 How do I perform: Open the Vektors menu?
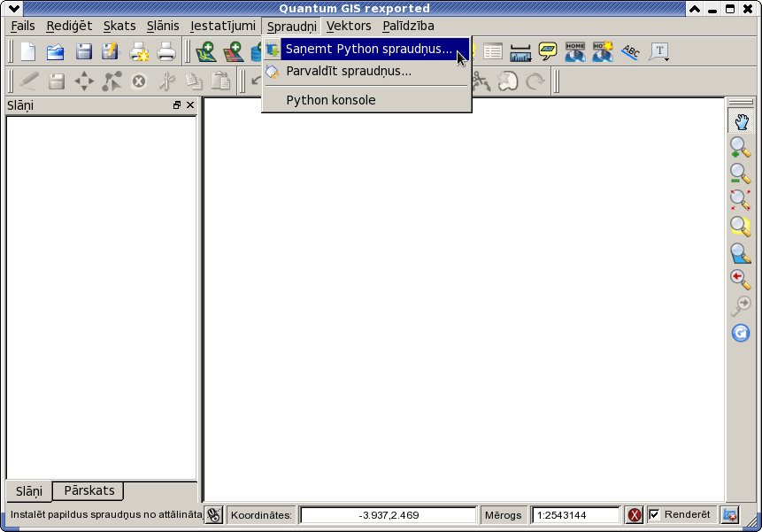coord(349,26)
